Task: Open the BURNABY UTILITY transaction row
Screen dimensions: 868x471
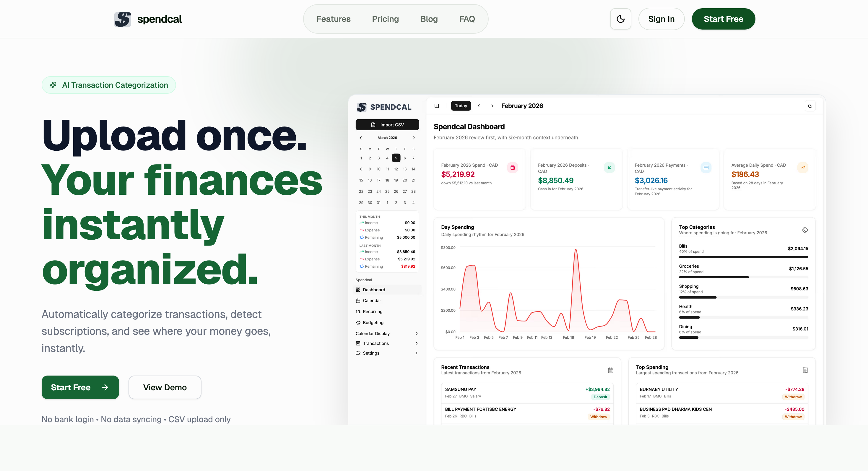Action: tap(722, 393)
